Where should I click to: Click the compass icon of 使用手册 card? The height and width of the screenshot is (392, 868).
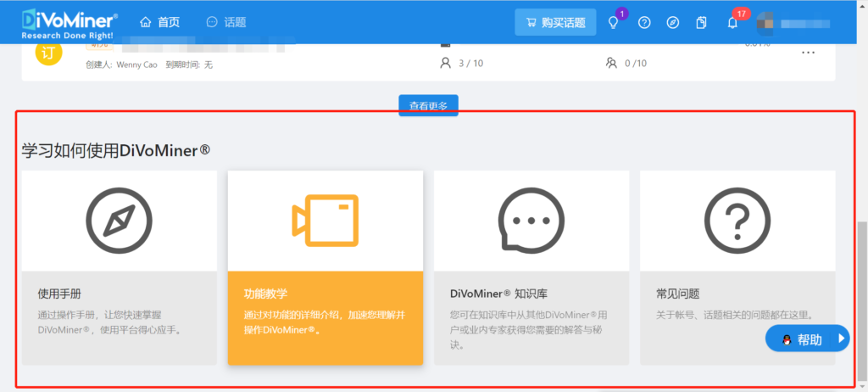(x=119, y=221)
